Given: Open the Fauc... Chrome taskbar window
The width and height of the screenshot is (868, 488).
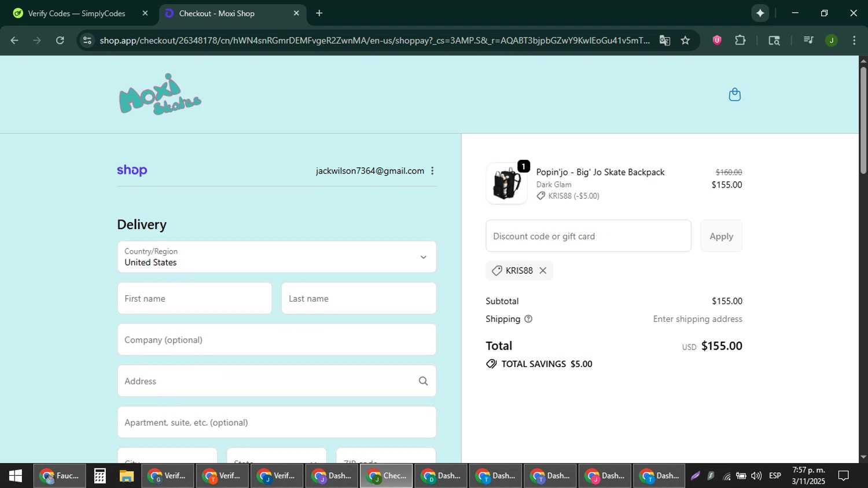Looking at the screenshot, I should (x=60, y=476).
